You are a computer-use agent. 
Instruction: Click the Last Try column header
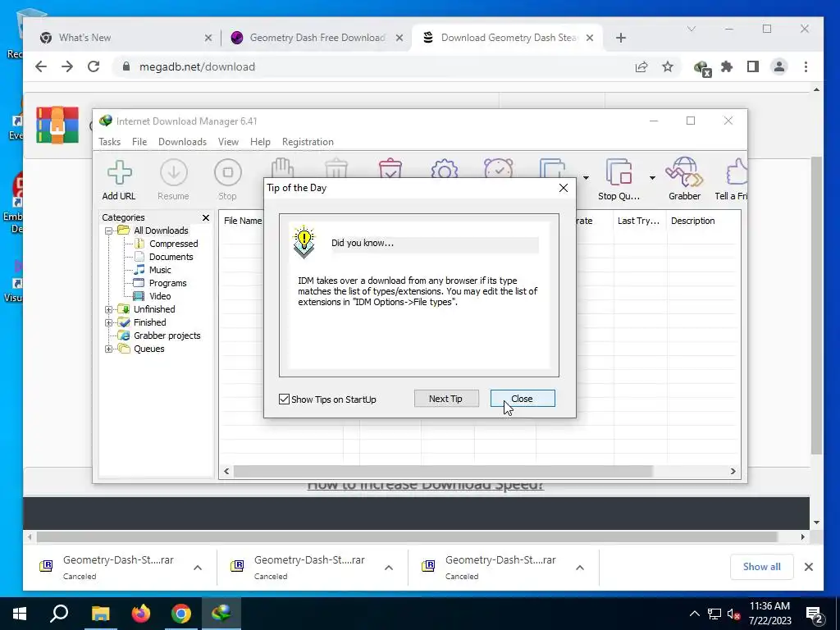pos(638,221)
